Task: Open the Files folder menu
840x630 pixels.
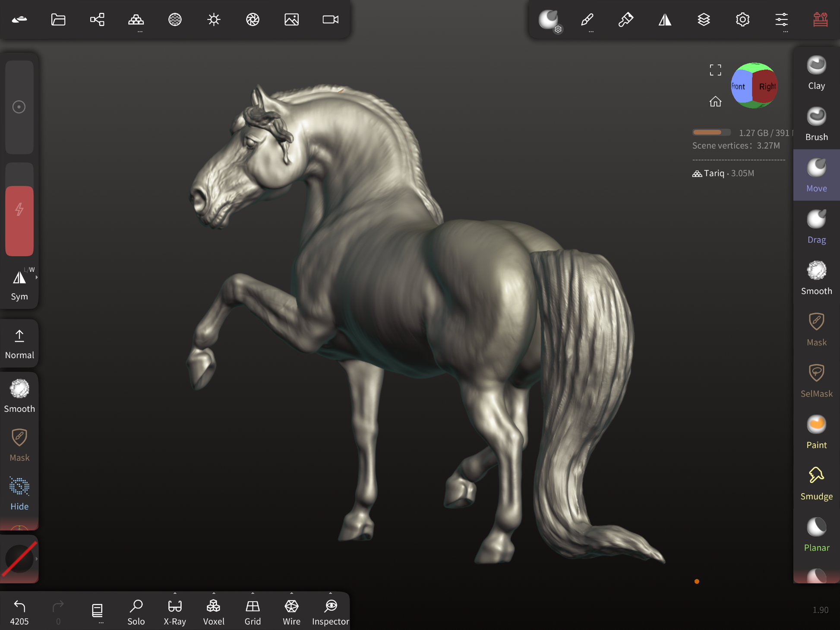Action: tap(58, 19)
